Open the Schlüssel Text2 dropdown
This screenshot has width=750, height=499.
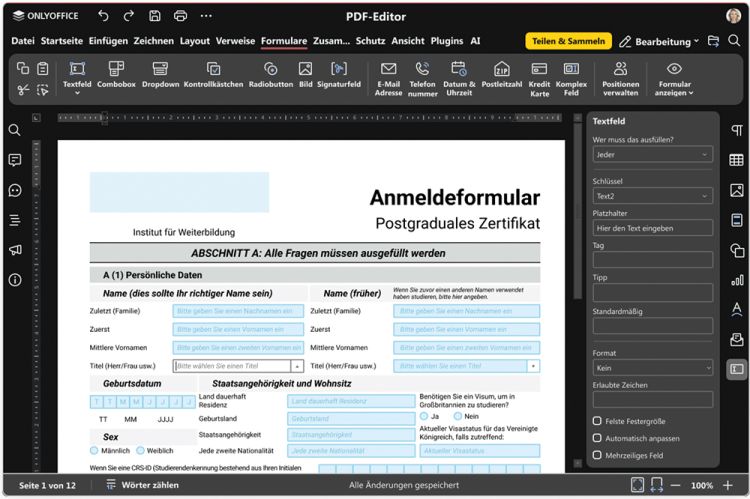coord(652,196)
